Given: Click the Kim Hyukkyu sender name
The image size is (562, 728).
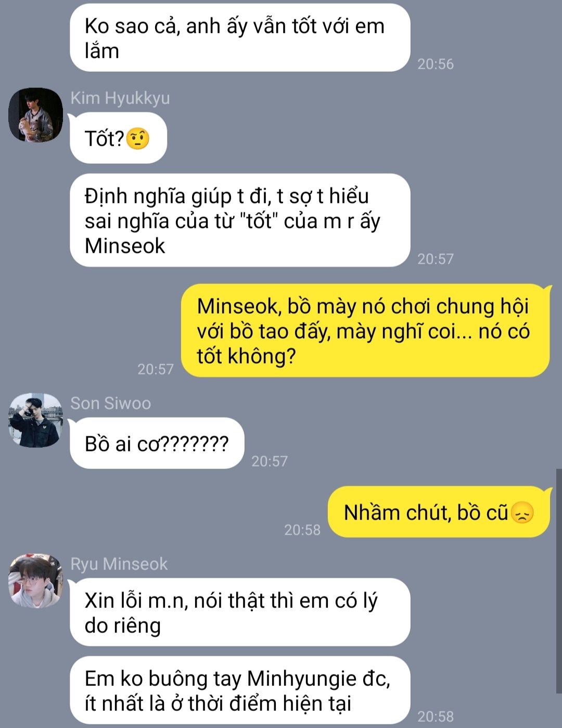Looking at the screenshot, I should [120, 98].
